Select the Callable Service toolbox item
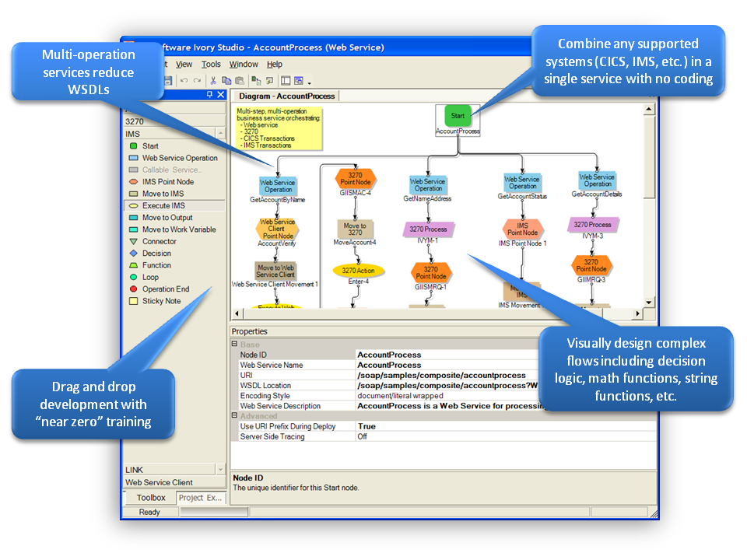 click(165, 170)
